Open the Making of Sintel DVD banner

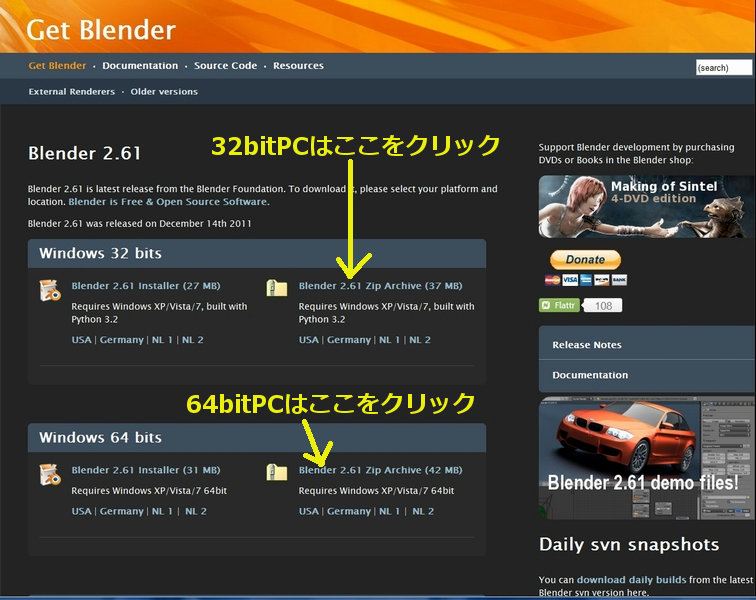pos(646,206)
